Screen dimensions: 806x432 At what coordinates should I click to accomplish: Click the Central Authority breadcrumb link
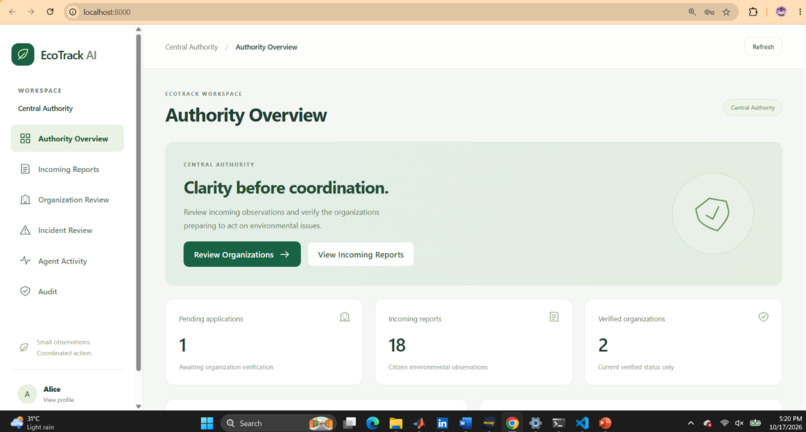tap(191, 47)
